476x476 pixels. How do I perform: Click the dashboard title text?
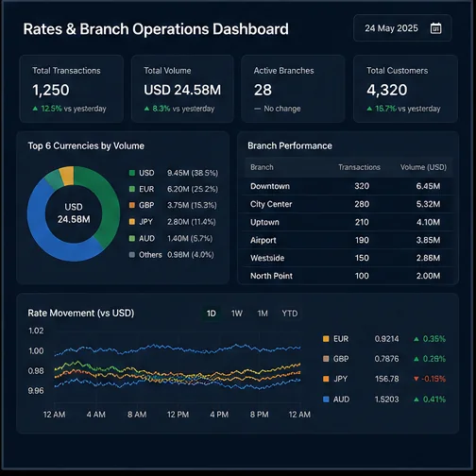(156, 29)
